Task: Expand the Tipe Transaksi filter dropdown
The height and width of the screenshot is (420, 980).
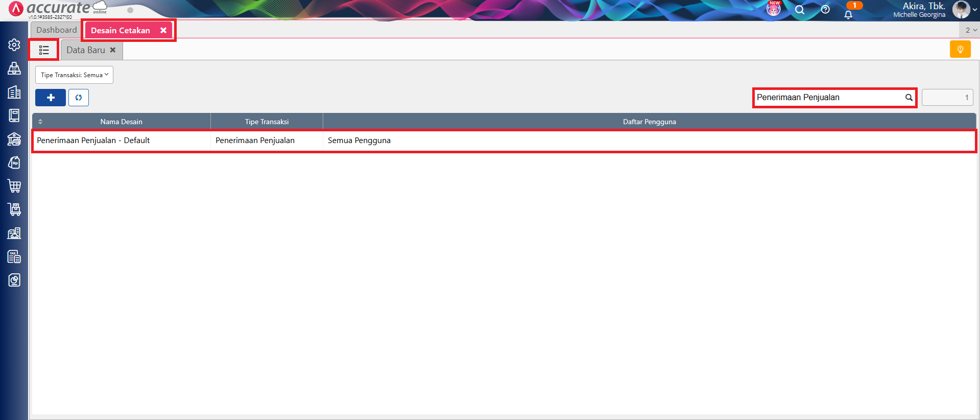Action: (74, 75)
